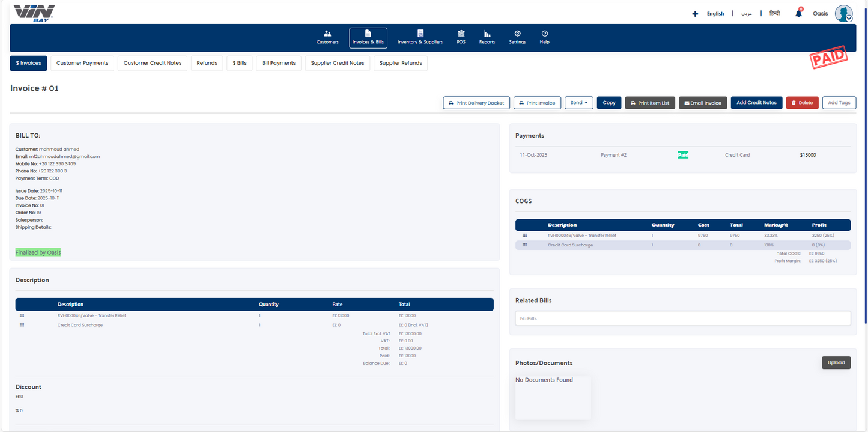Click the notifications bell icon
This screenshot has width=868, height=432.
[x=798, y=14]
